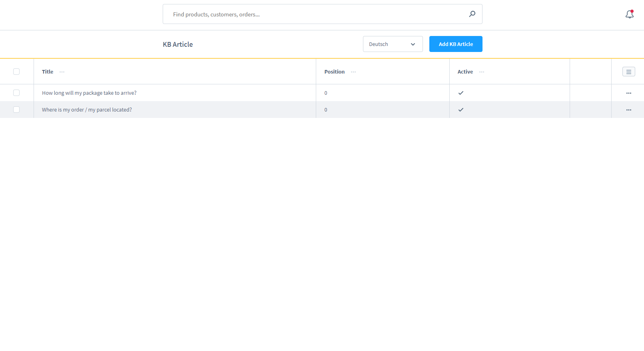Toggle the select-all checkbox in header

[x=16, y=72]
